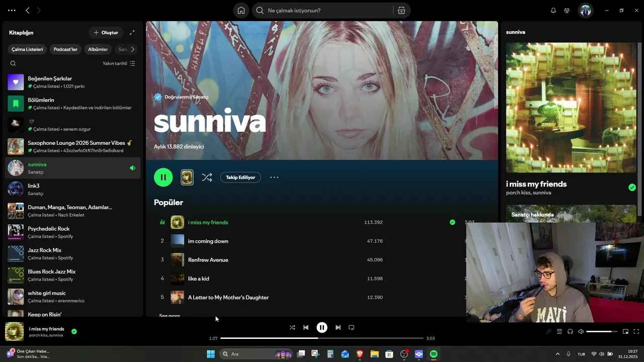Go back with the left arrow

tap(28, 10)
